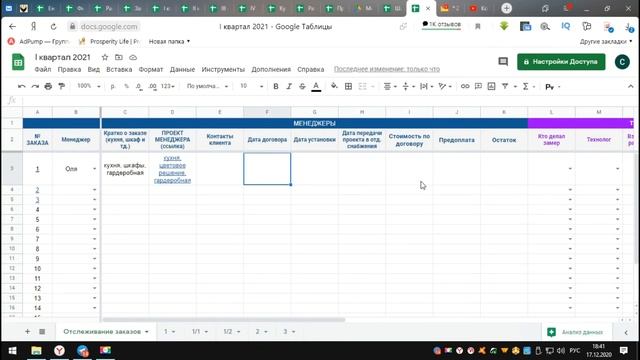Viewport: 640px width, 360px height.
Task: Apply bold formatting
Action: (276, 87)
